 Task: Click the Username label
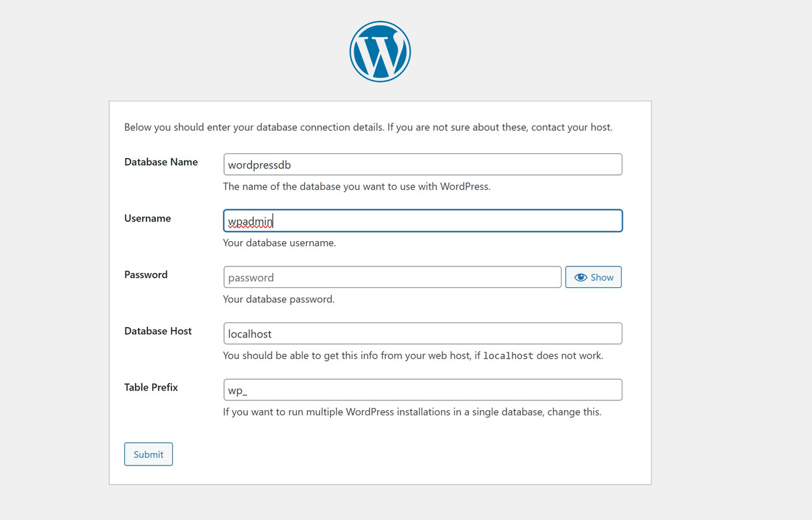pos(147,218)
